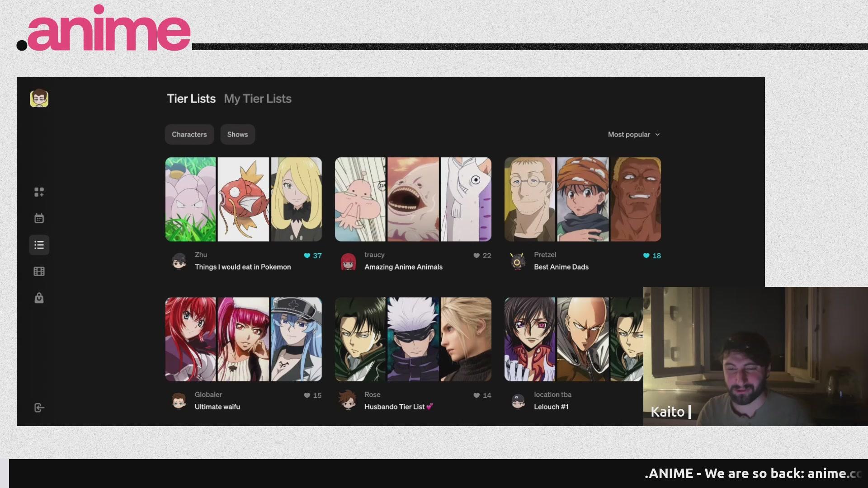The image size is (868, 488).
Task: Open Zhu's avatar
Action: click(179, 261)
